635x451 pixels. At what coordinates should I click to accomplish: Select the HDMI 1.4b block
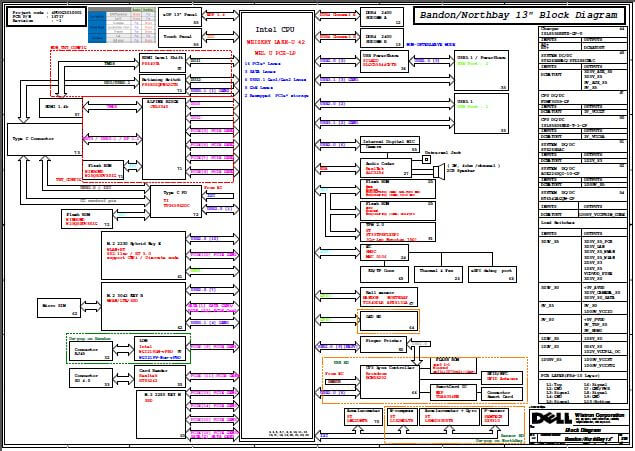coord(60,106)
